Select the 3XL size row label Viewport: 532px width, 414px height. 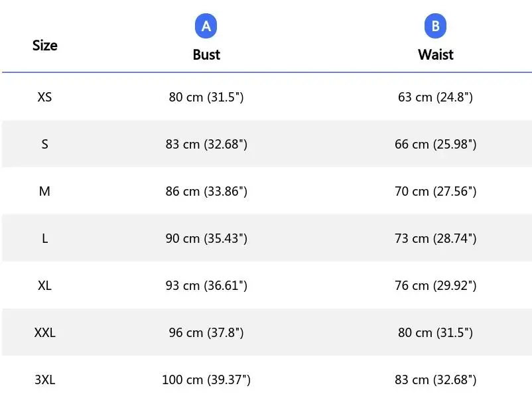(x=44, y=379)
